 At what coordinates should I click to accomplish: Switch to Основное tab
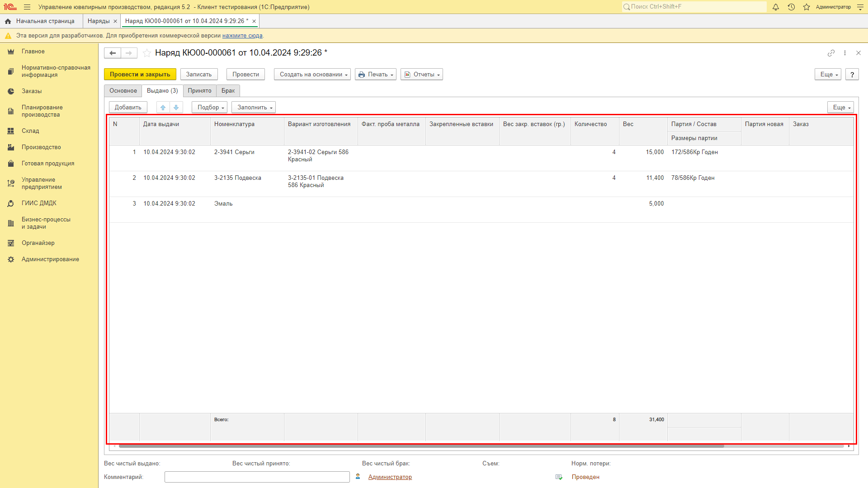(x=123, y=91)
